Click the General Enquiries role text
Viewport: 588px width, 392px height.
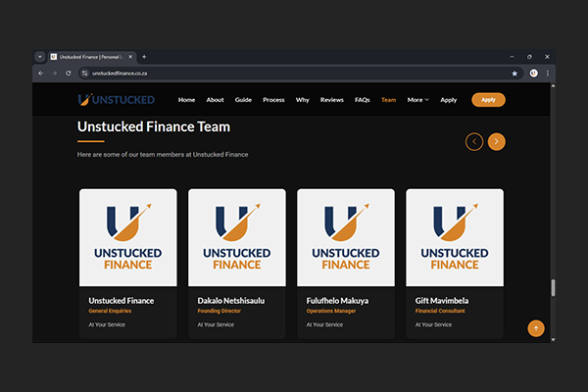tap(110, 311)
